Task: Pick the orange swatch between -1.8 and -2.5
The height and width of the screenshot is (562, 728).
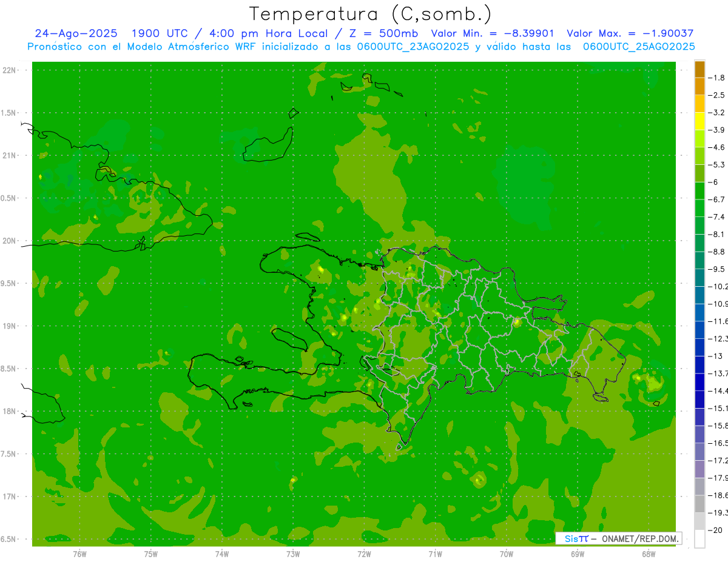Action: pos(699,87)
